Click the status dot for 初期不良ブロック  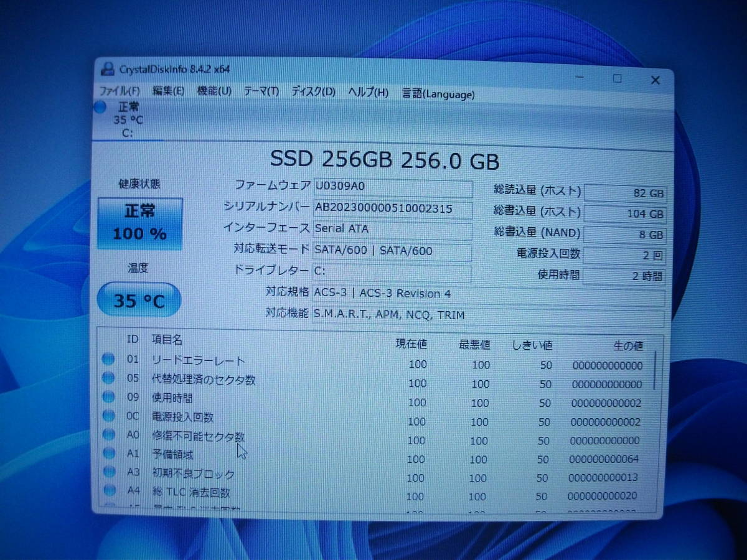pyautogui.click(x=109, y=471)
